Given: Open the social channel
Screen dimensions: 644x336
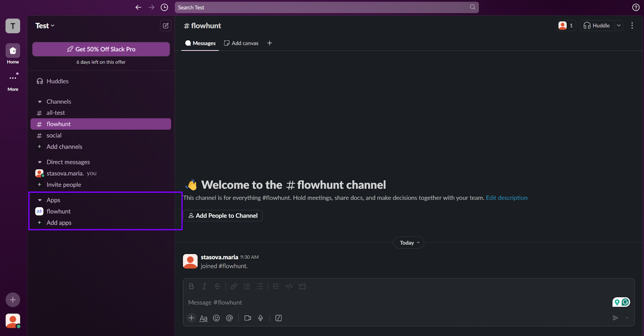Looking at the screenshot, I should 101,135.
